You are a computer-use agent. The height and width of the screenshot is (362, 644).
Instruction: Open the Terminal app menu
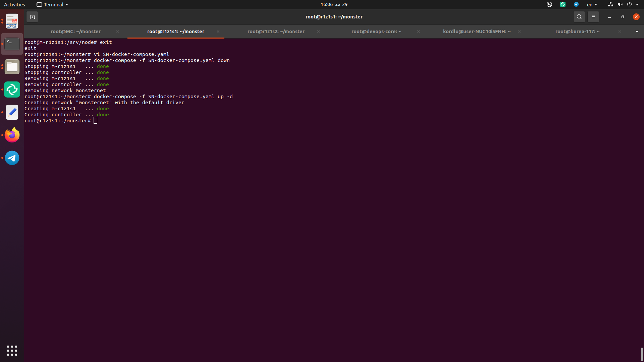tap(52, 4)
